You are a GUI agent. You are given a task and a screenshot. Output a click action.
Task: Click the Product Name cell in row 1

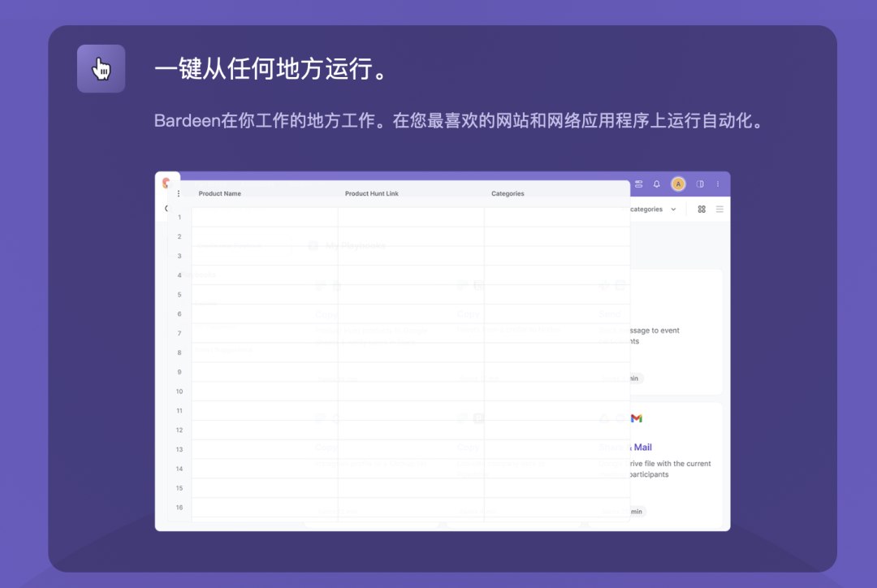265,217
